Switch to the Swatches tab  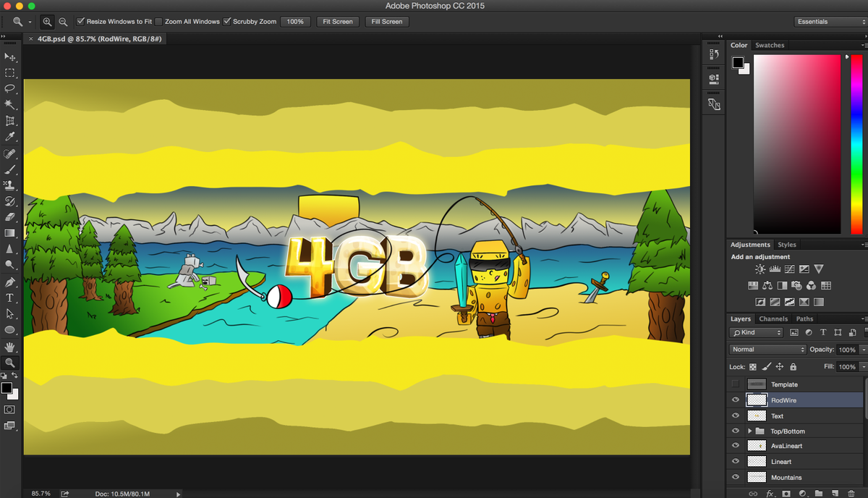[x=770, y=45]
